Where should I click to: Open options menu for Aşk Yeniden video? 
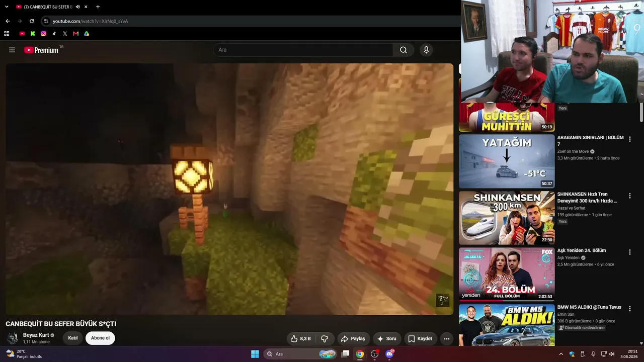pyautogui.click(x=629, y=252)
